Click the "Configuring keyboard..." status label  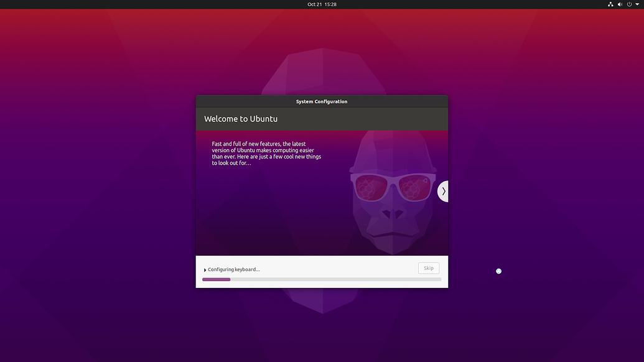click(234, 269)
